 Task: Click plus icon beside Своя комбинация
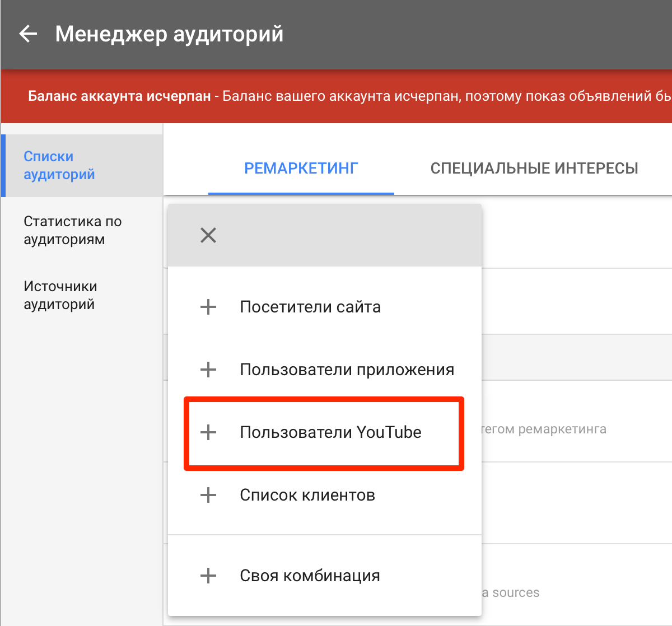coord(208,576)
